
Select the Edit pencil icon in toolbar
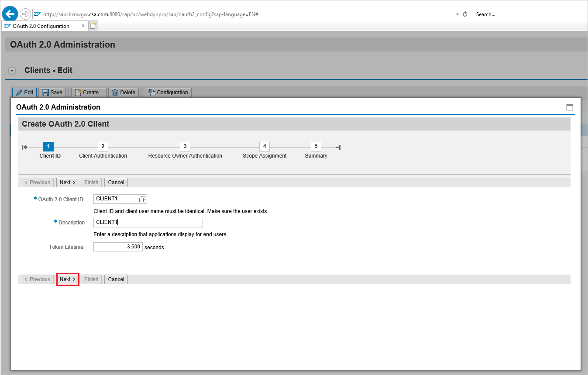[x=18, y=92]
